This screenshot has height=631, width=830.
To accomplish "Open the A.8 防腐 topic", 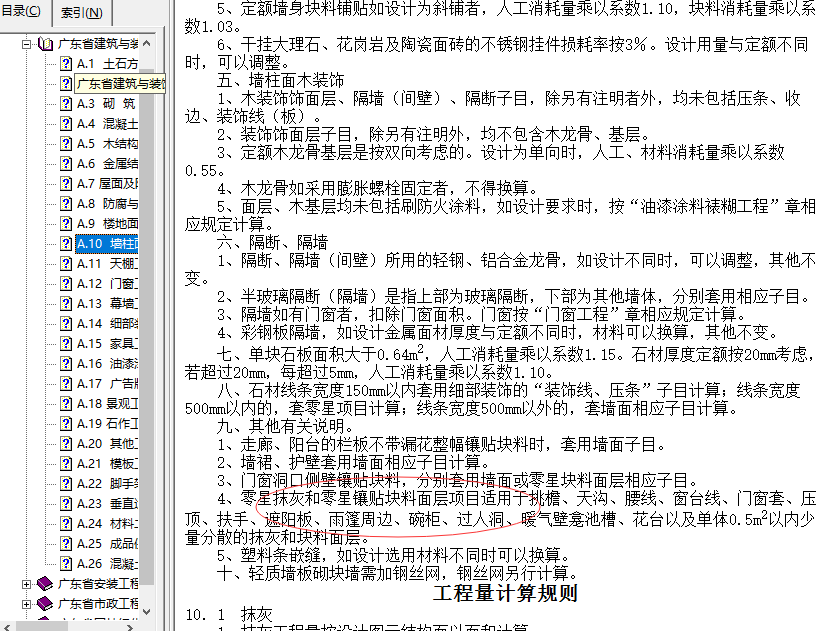I will [107, 204].
